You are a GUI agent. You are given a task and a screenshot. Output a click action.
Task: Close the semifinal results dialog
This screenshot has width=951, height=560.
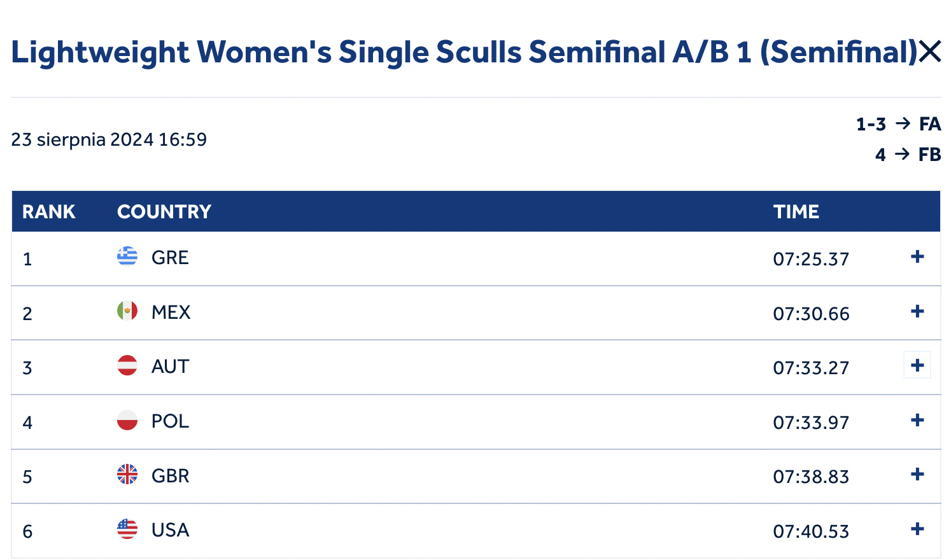930,52
